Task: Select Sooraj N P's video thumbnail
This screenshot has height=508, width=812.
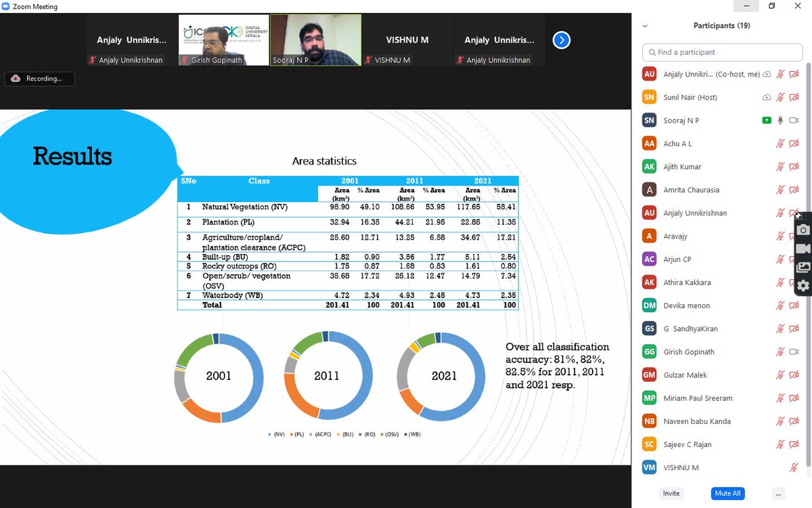Action: point(315,40)
